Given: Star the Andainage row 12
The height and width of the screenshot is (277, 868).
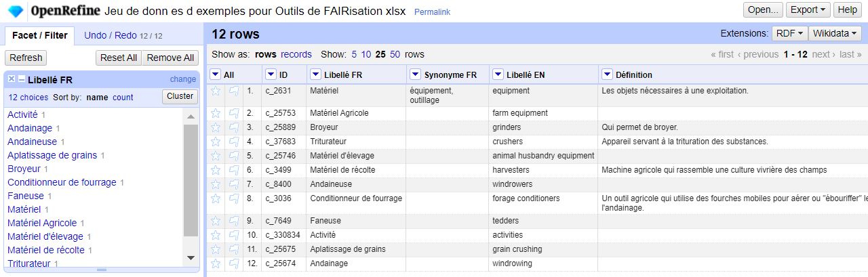Looking at the screenshot, I should [216, 263].
